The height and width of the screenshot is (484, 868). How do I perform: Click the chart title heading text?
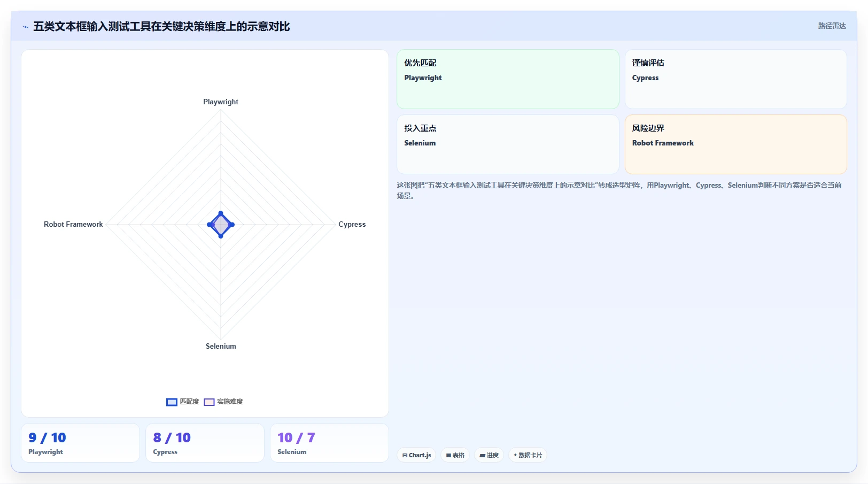click(x=161, y=26)
